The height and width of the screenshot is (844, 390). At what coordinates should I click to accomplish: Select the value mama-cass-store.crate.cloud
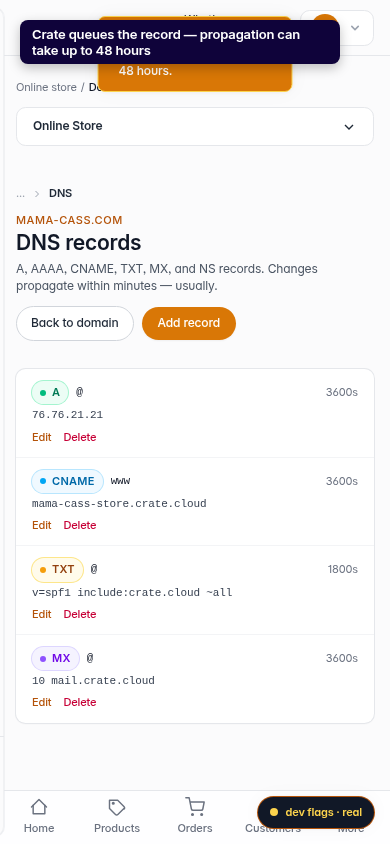tap(119, 504)
